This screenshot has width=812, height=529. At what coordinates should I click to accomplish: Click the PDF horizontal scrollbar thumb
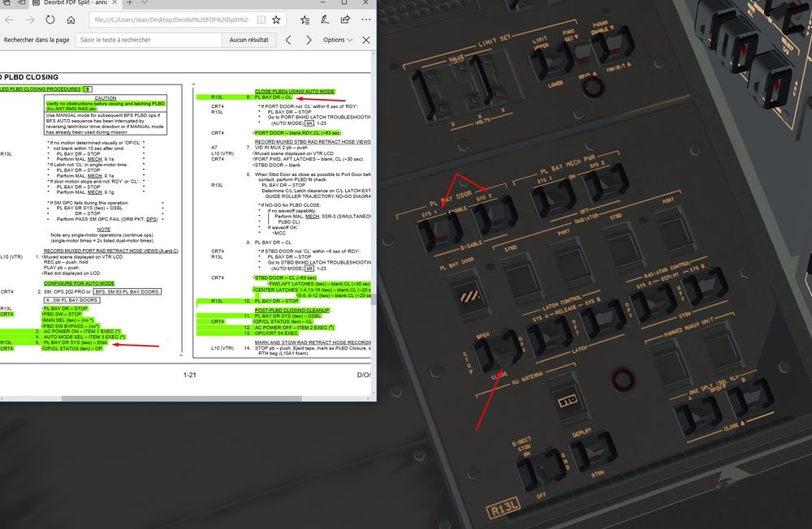click(181, 398)
